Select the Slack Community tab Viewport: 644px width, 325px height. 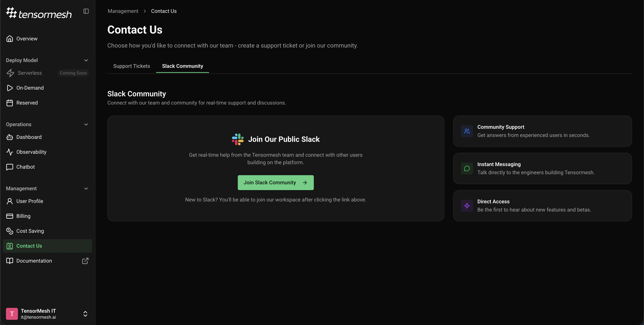[x=182, y=66]
